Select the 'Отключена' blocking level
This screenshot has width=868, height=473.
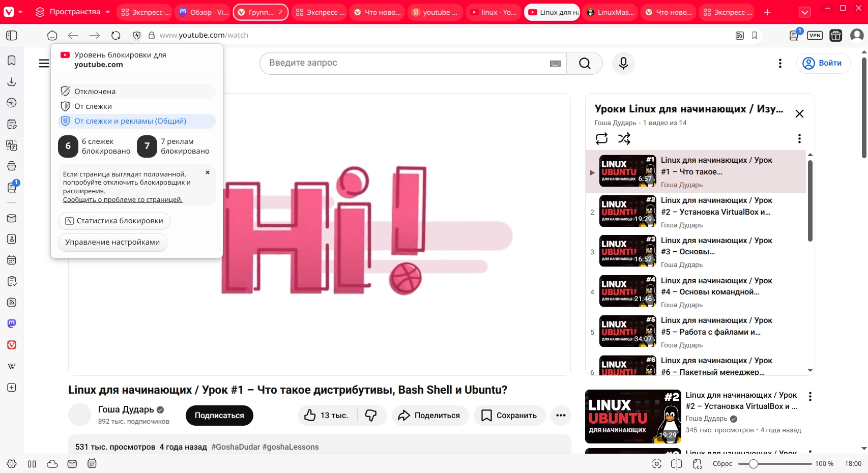(95, 92)
